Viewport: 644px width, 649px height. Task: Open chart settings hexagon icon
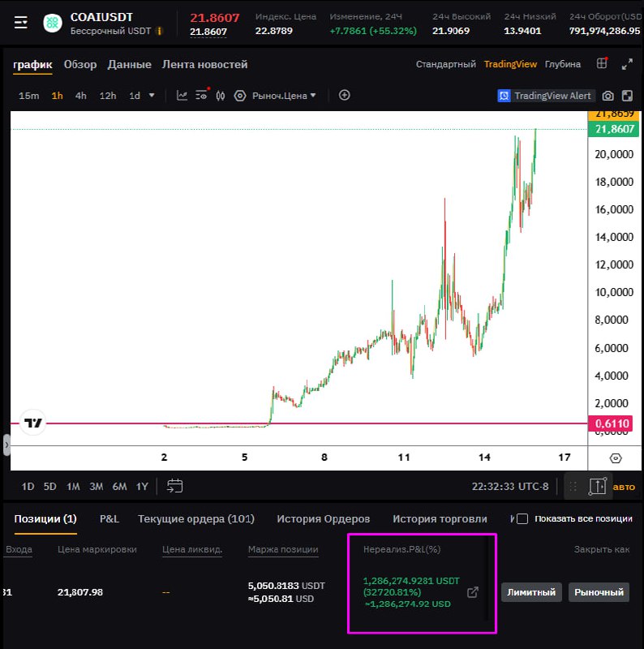coord(239,96)
